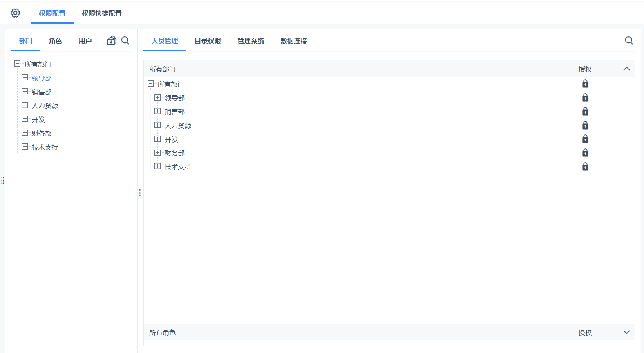Open the 目录权限 tab

click(208, 41)
